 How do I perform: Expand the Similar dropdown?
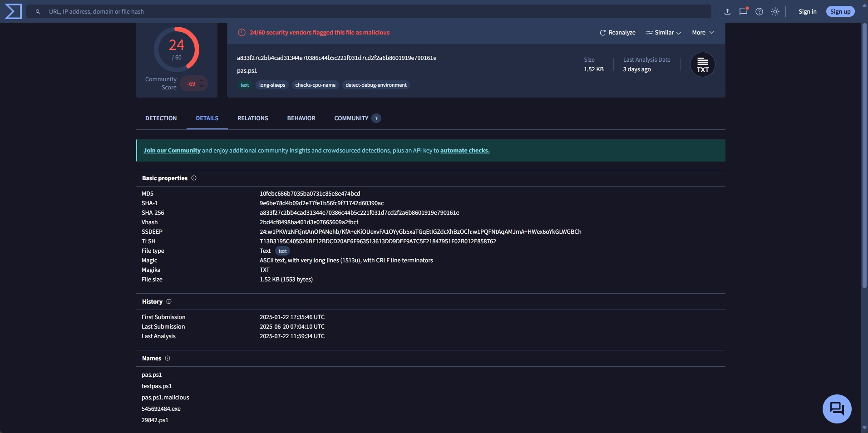coord(663,33)
